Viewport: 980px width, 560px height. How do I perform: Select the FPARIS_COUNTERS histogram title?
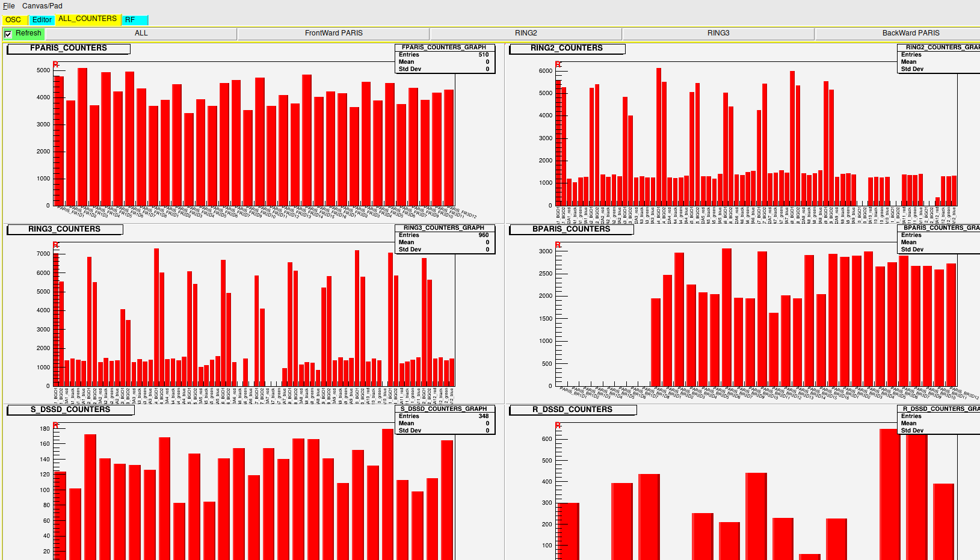pos(69,48)
